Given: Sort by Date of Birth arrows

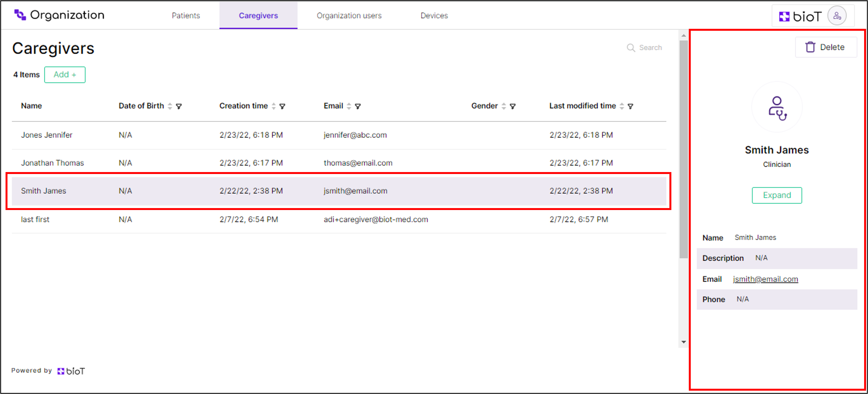Looking at the screenshot, I should click(170, 106).
